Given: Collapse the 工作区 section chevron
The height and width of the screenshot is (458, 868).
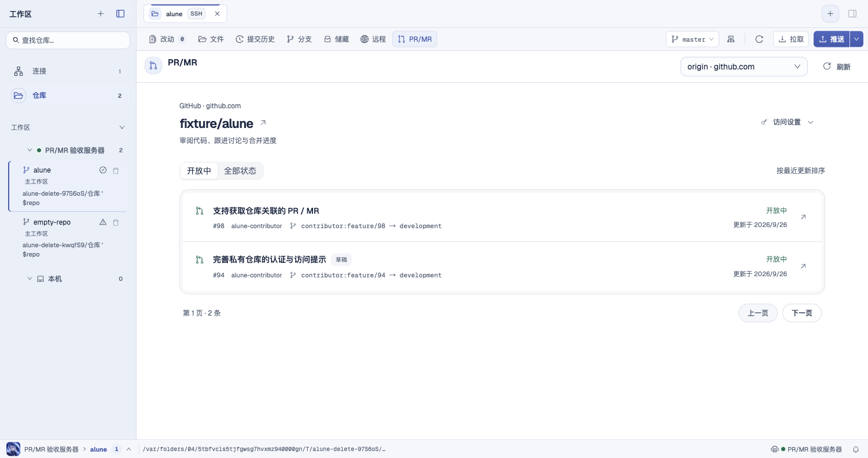Looking at the screenshot, I should coord(122,127).
